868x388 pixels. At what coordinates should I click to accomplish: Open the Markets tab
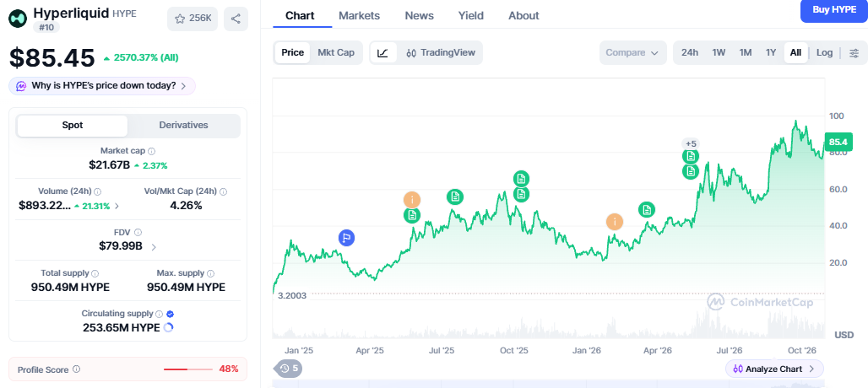click(x=359, y=15)
